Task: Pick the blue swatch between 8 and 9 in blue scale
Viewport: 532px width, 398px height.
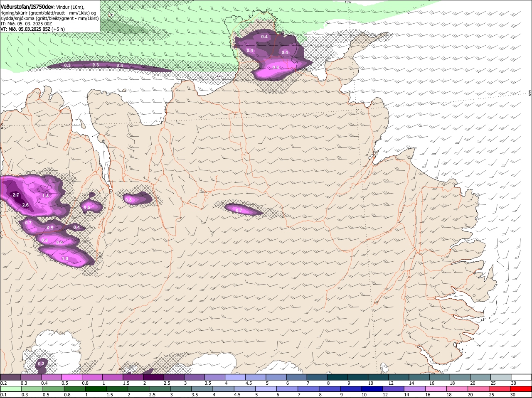Action: tap(330, 389)
